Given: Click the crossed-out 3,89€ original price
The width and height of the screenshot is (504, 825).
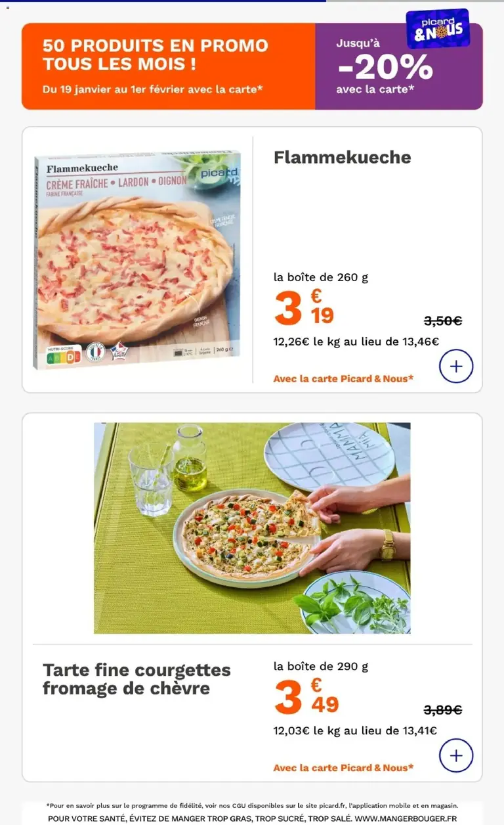Looking at the screenshot, I should pyautogui.click(x=443, y=710).
